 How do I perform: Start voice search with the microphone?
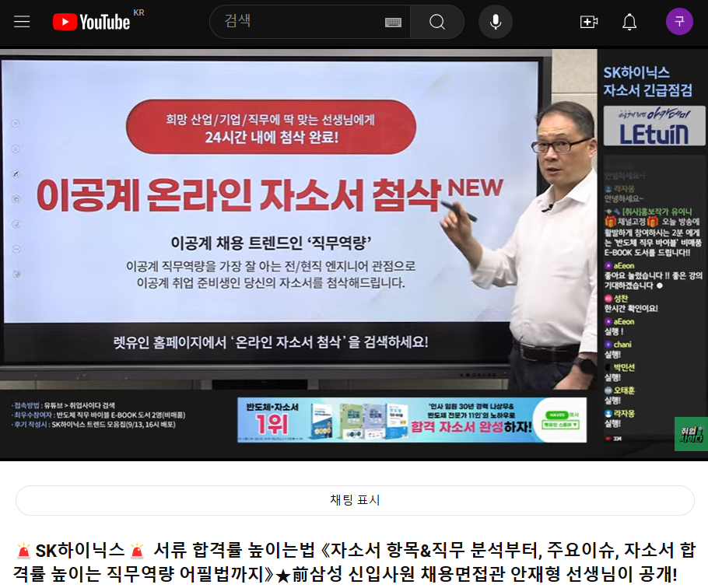[x=496, y=22]
